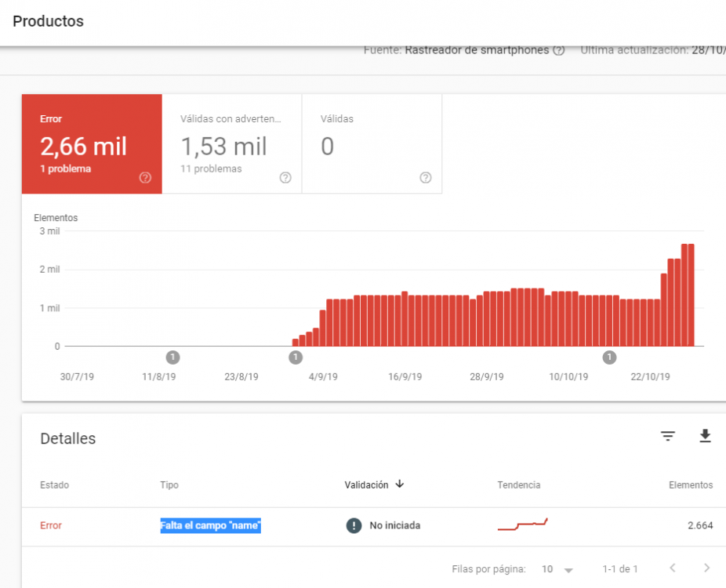This screenshot has height=588, width=726.
Task: Open the Falta el campo "name" issue
Action: point(211,525)
